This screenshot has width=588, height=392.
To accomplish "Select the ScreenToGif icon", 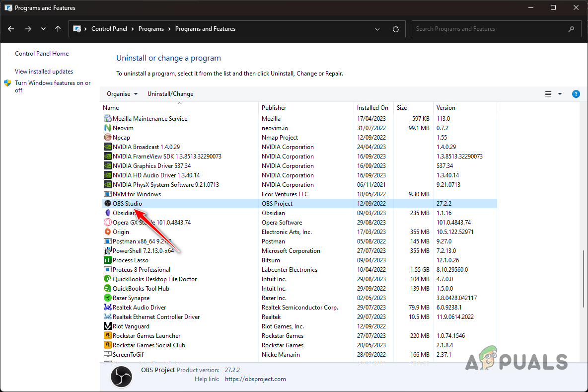I will coord(108,354).
